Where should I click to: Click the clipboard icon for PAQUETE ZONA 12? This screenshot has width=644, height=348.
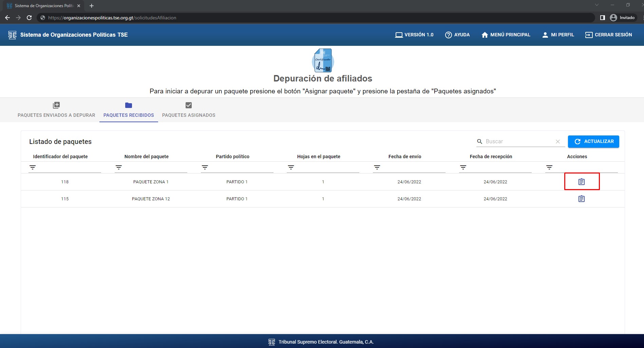[581, 199]
